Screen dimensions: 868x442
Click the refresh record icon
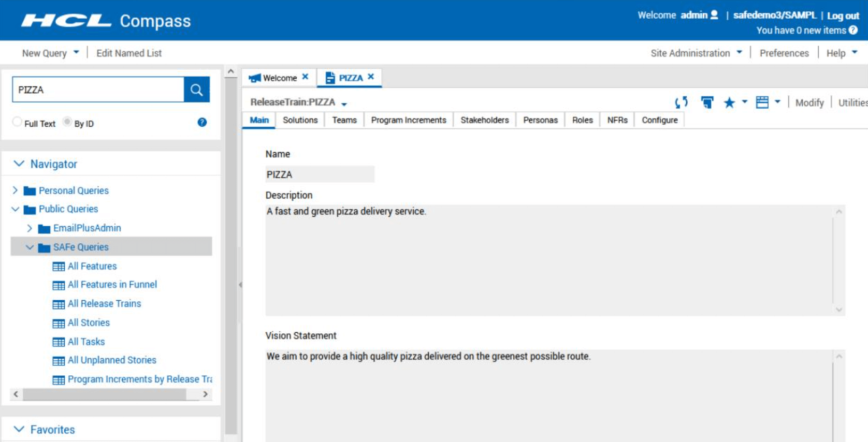pos(682,102)
